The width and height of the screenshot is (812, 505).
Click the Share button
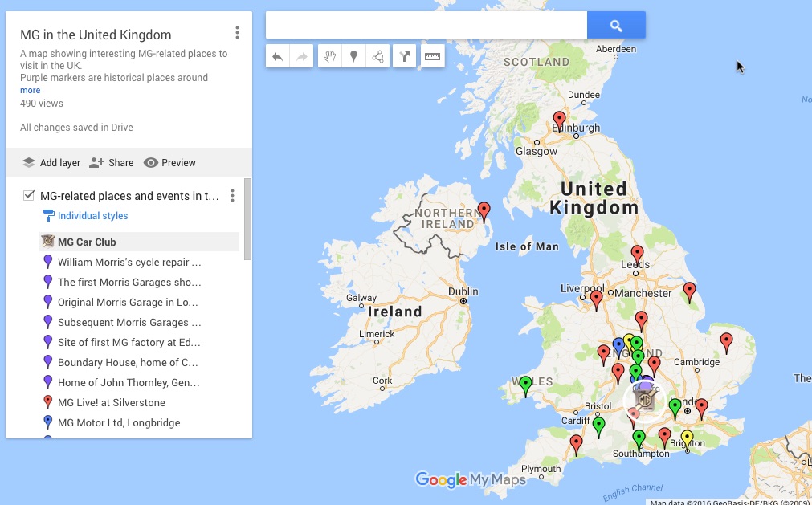112,162
